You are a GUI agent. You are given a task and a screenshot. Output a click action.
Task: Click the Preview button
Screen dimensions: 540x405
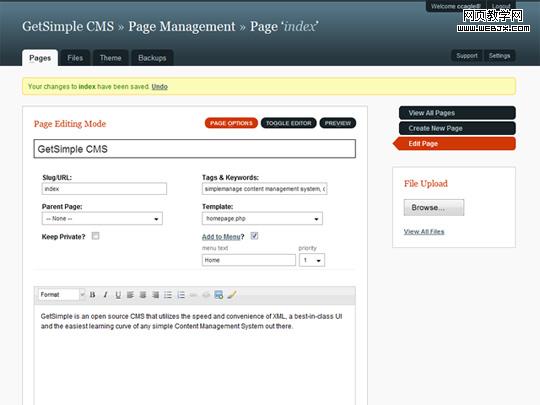pyautogui.click(x=338, y=123)
